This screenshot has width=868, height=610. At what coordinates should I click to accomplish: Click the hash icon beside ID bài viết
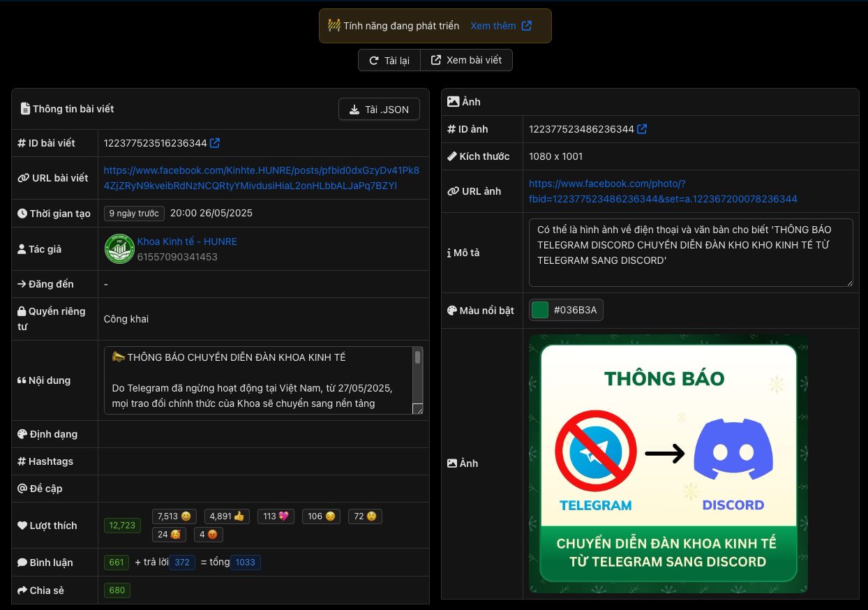[x=22, y=143]
